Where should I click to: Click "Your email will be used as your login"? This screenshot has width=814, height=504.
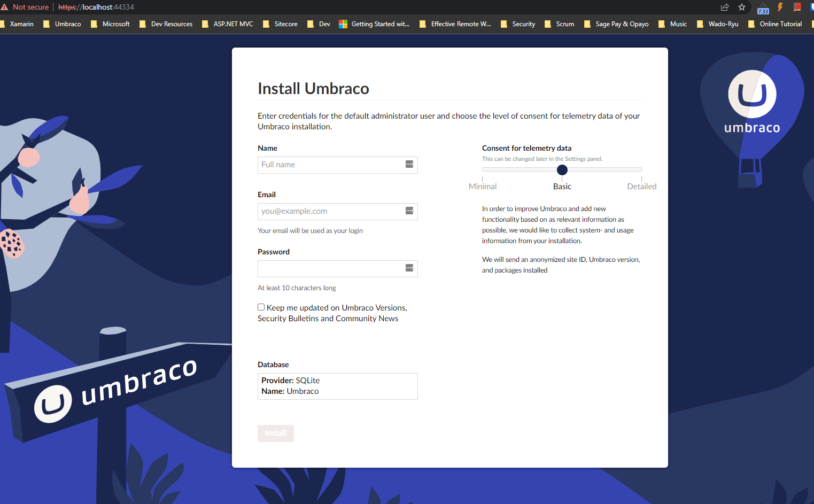(x=310, y=230)
